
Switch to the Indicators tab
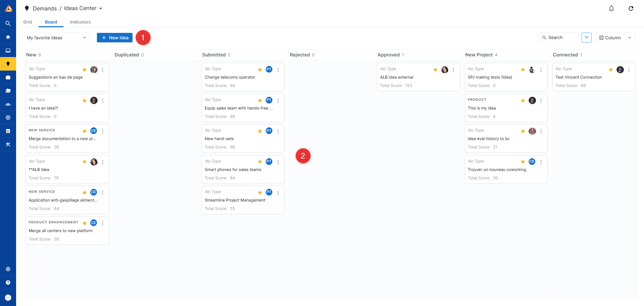[80, 22]
